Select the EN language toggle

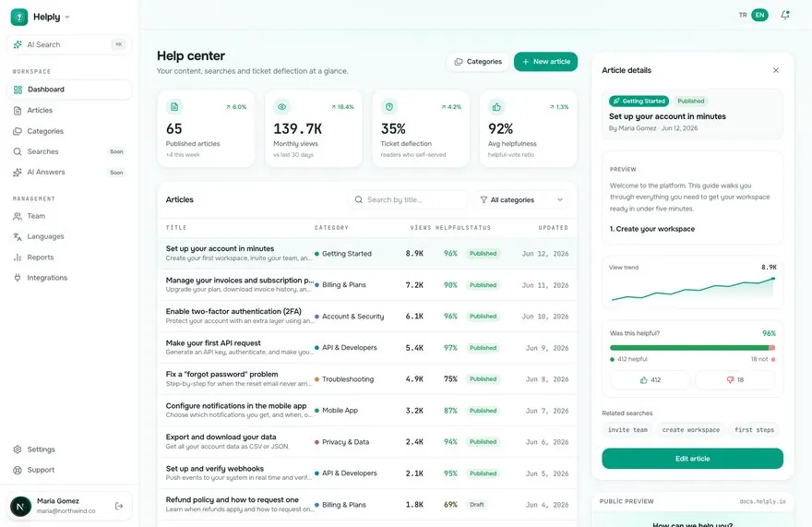tap(759, 15)
